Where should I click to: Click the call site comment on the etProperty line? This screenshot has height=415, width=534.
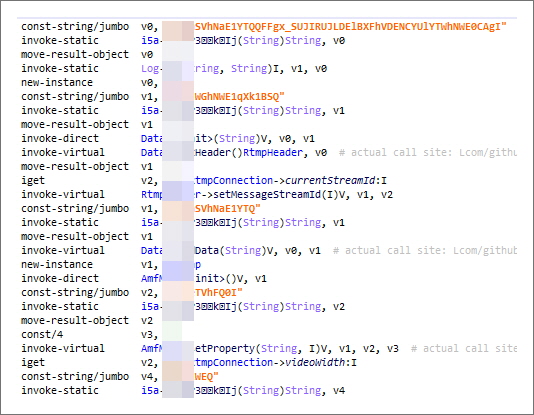pos(464,348)
